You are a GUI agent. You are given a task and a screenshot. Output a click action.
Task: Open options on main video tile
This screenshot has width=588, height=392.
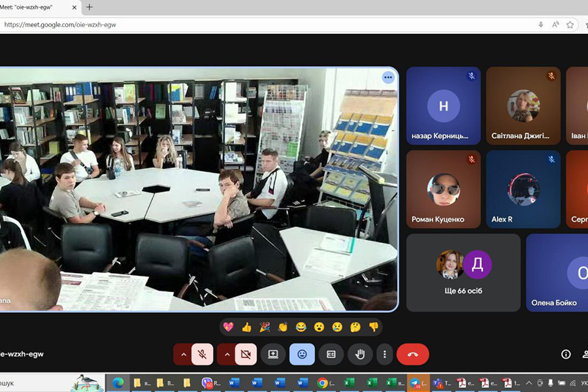pyautogui.click(x=388, y=77)
